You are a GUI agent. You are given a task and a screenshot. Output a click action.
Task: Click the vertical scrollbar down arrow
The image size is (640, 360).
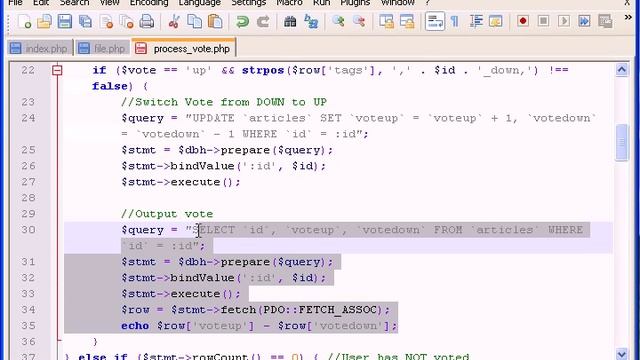pyautogui.click(x=622, y=354)
